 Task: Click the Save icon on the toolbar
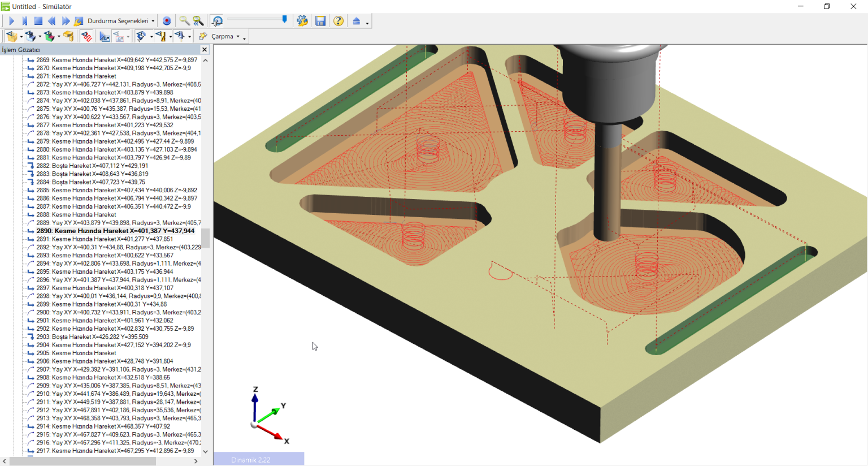click(x=320, y=21)
